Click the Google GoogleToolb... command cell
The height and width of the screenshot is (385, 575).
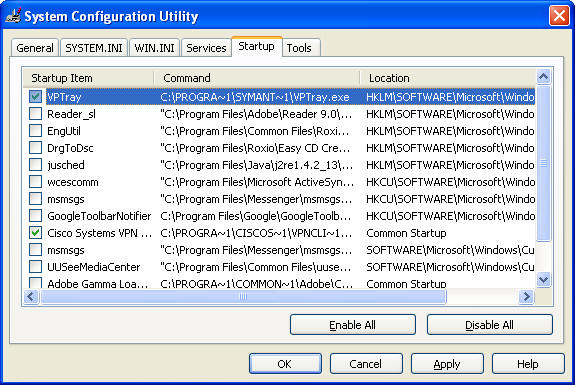point(256,216)
